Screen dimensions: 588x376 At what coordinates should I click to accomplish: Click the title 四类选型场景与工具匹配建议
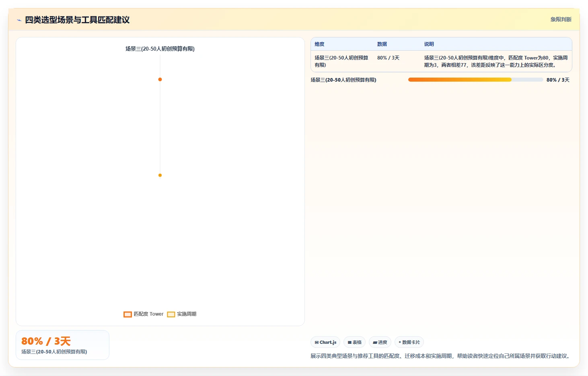coord(77,20)
